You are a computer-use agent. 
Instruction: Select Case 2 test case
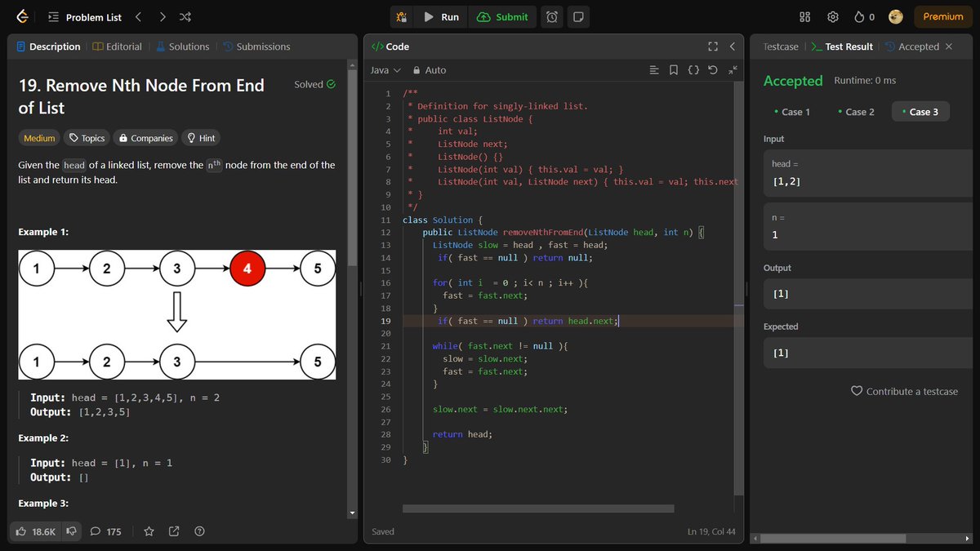pyautogui.click(x=856, y=112)
